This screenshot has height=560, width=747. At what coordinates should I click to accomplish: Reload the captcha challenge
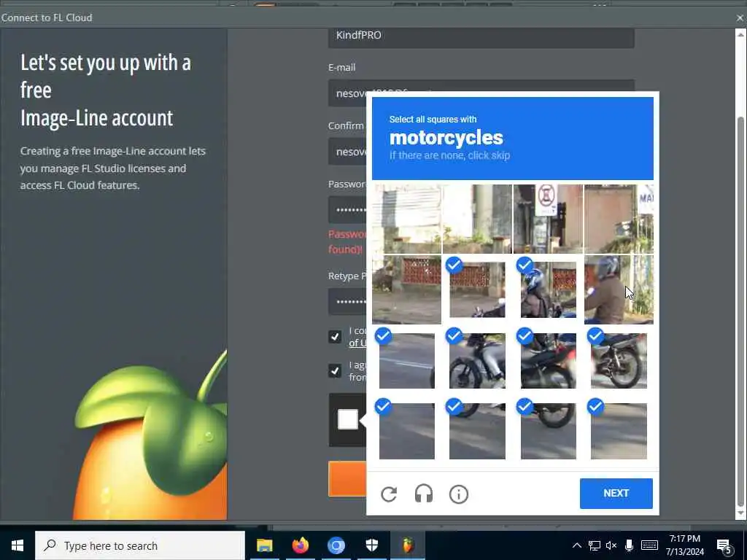pyautogui.click(x=389, y=494)
